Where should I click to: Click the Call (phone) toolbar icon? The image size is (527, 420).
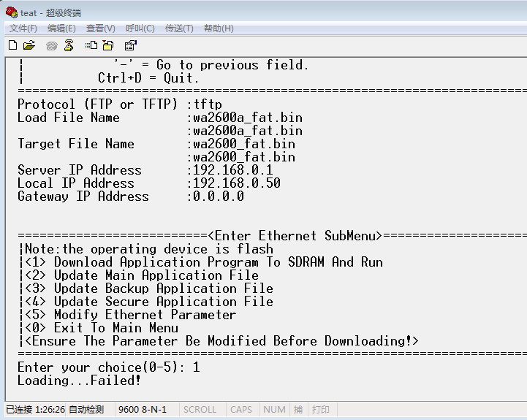click(x=51, y=45)
